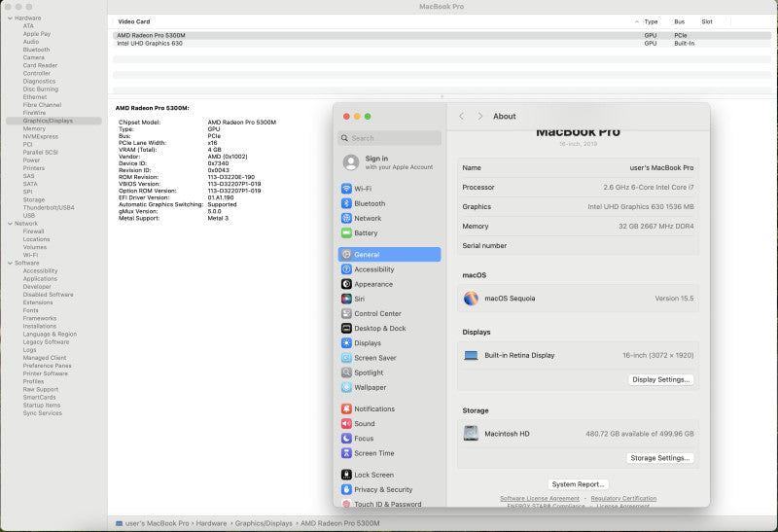Image resolution: width=778 pixels, height=532 pixels.
Task: Click the Slot column header
Action: pyautogui.click(x=707, y=21)
